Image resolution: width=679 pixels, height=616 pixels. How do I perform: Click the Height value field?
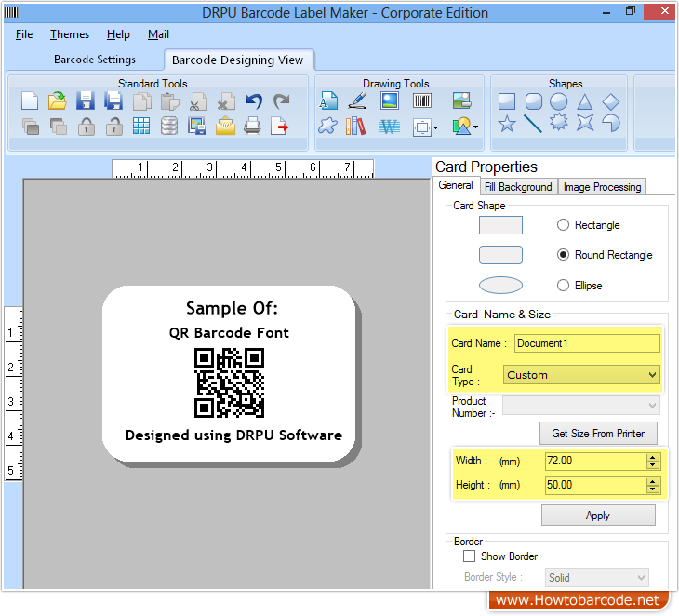click(596, 485)
